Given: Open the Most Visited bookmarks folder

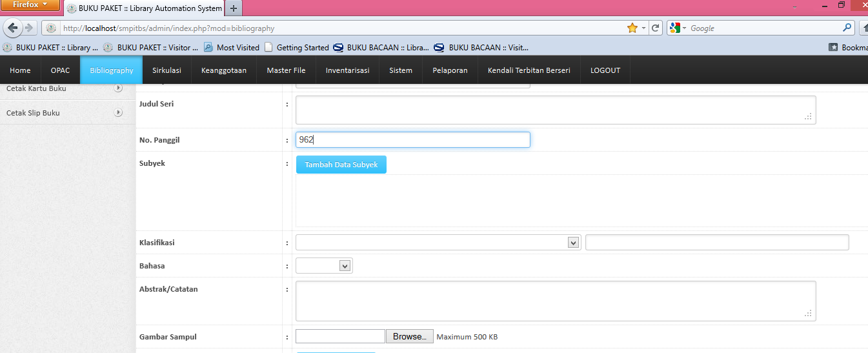Looking at the screenshot, I should (x=232, y=47).
